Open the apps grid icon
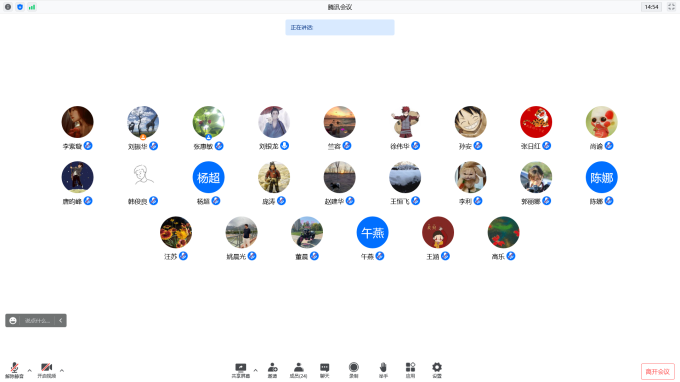 click(x=410, y=367)
